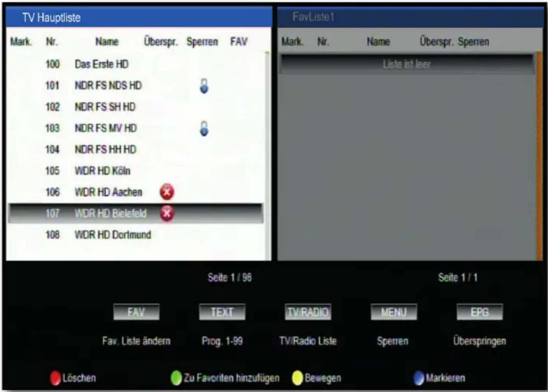The image size is (548, 392).
Task: Click the MENU button
Action: pos(394,312)
